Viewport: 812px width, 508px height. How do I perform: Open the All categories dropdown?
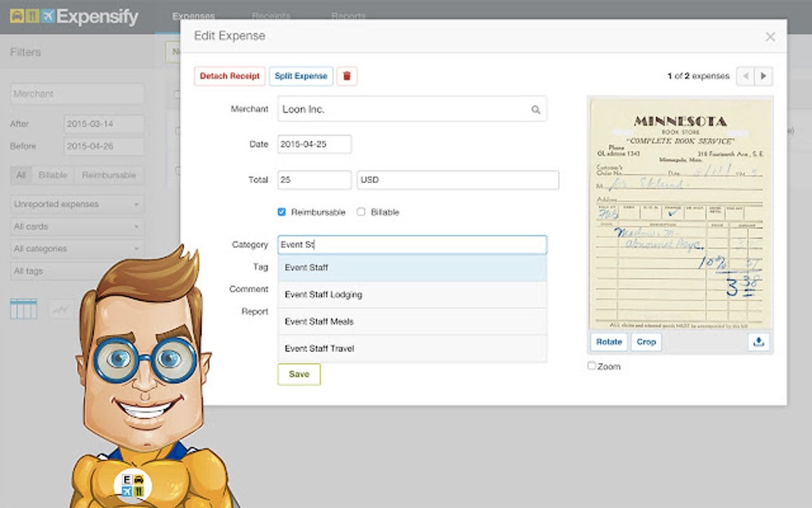[x=76, y=248]
